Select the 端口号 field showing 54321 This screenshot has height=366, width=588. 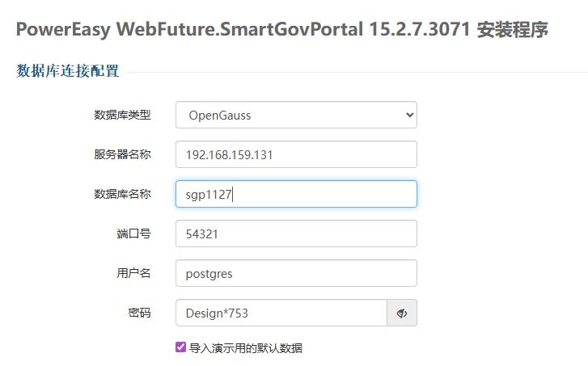[x=295, y=233]
